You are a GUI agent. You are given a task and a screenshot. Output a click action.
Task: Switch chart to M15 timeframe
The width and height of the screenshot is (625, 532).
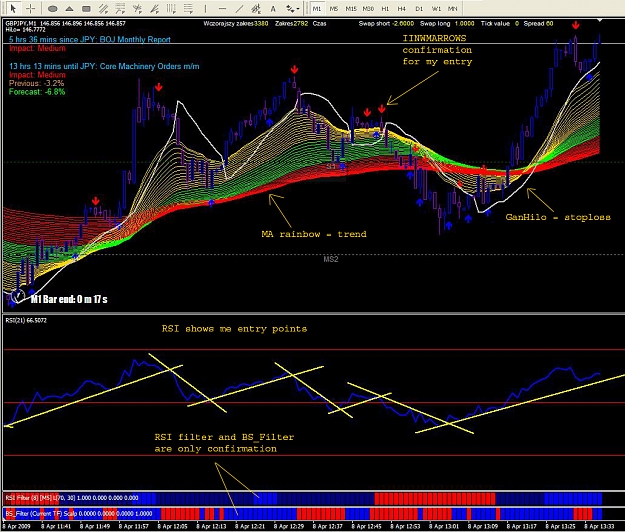point(351,8)
